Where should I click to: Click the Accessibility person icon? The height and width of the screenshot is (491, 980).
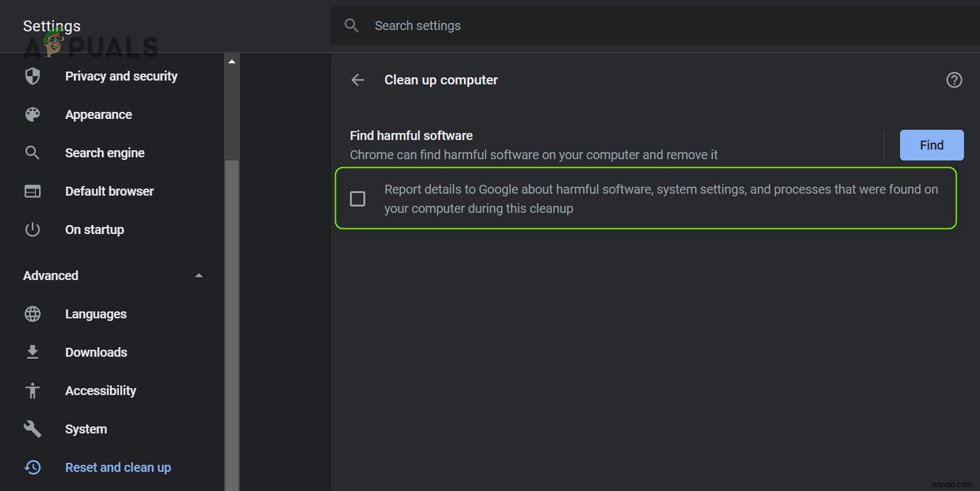coord(33,390)
